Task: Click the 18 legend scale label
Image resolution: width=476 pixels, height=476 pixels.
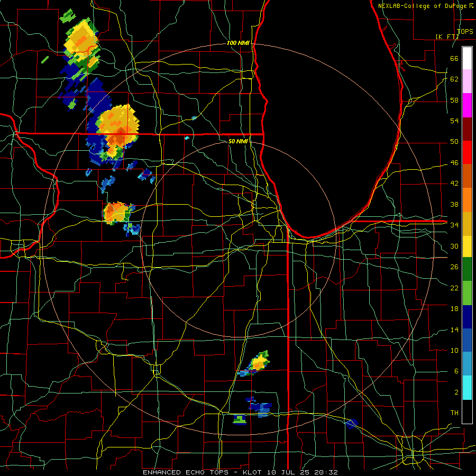Action: 454,309
